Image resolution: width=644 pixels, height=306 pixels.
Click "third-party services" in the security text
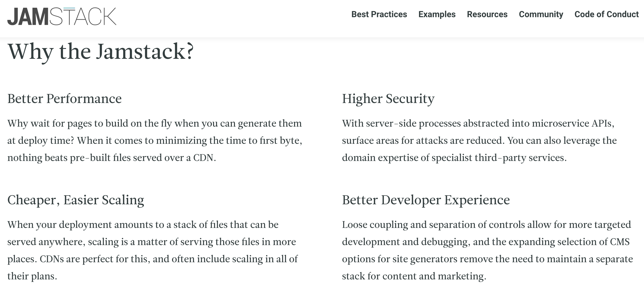click(519, 158)
